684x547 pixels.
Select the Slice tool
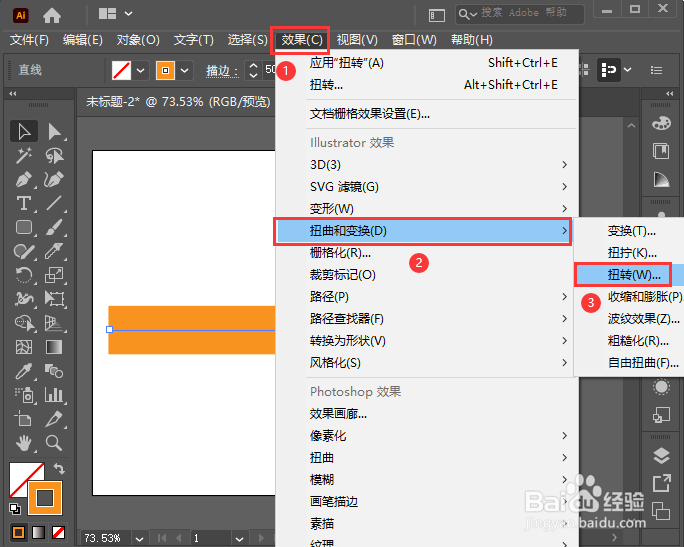point(54,419)
